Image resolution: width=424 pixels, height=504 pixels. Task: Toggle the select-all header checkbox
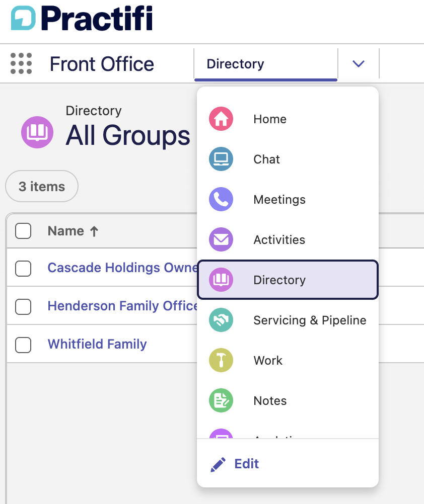click(23, 231)
